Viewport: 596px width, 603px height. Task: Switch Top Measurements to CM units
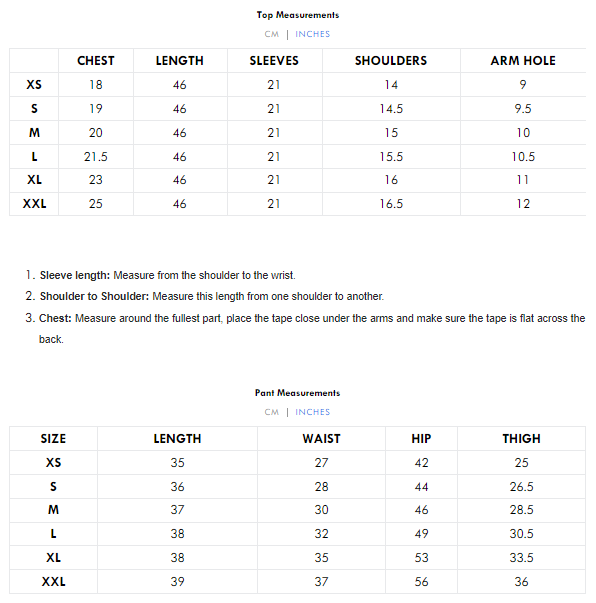(x=271, y=34)
